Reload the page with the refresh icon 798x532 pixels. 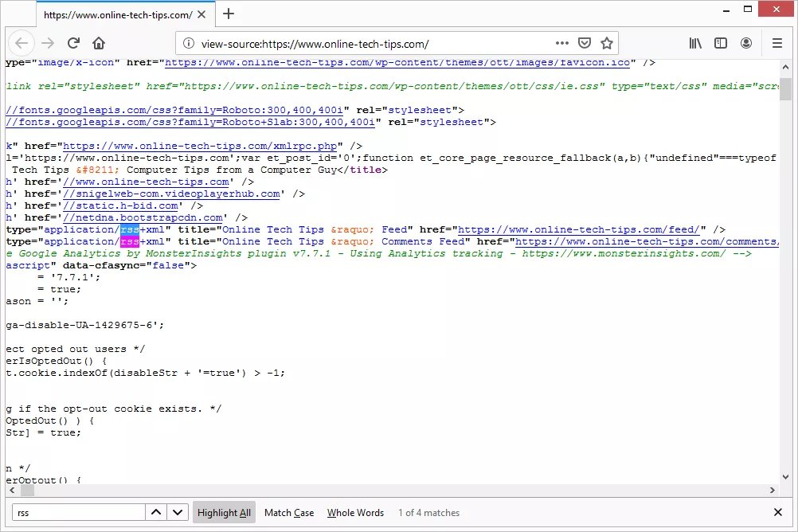(x=73, y=43)
